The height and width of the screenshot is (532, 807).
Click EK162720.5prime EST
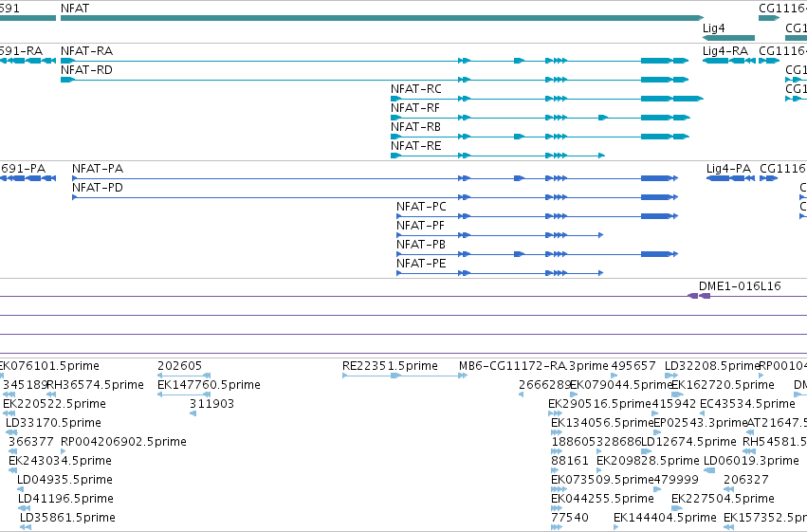click(723, 385)
